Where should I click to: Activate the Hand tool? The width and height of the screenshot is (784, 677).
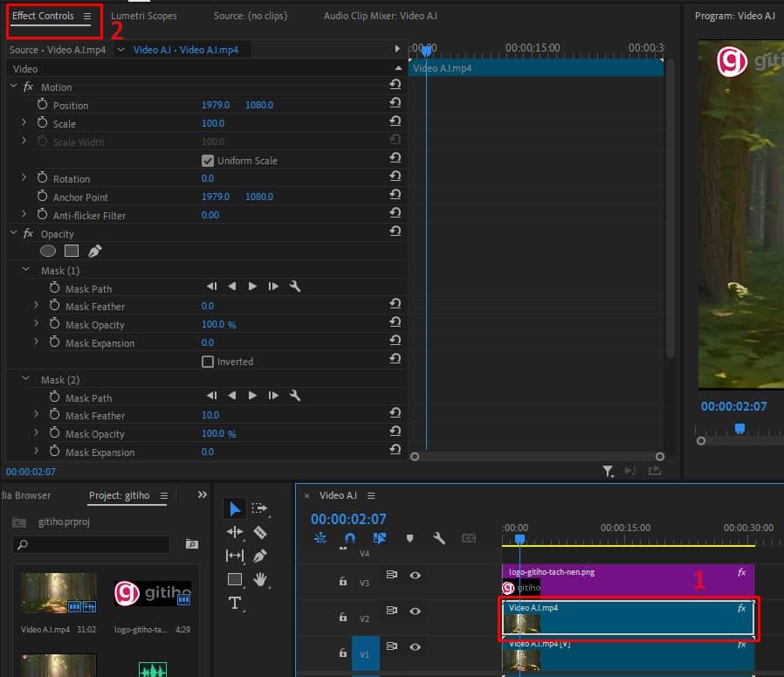[x=259, y=579]
